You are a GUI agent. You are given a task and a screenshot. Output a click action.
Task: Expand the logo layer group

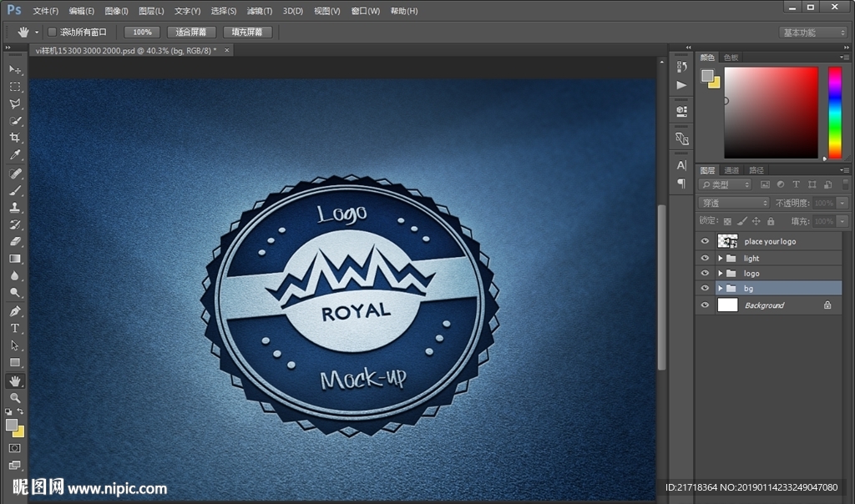(x=721, y=273)
